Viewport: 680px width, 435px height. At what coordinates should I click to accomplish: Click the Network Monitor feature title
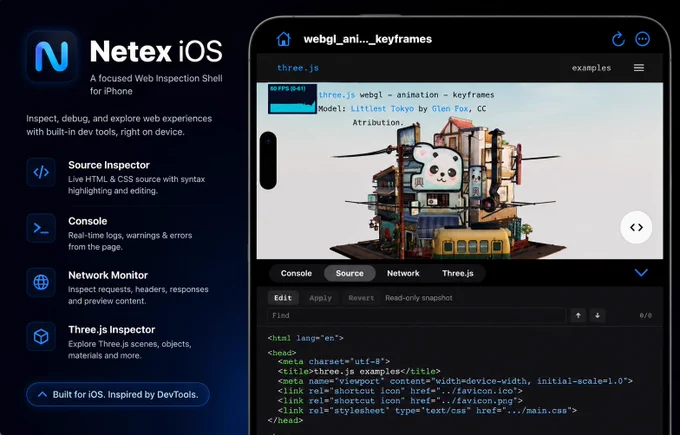point(108,275)
